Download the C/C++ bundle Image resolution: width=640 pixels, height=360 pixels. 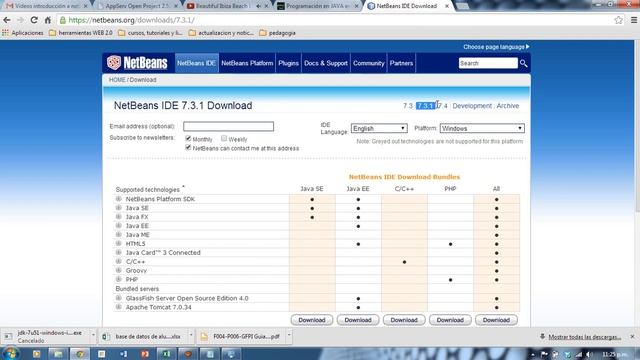404,320
